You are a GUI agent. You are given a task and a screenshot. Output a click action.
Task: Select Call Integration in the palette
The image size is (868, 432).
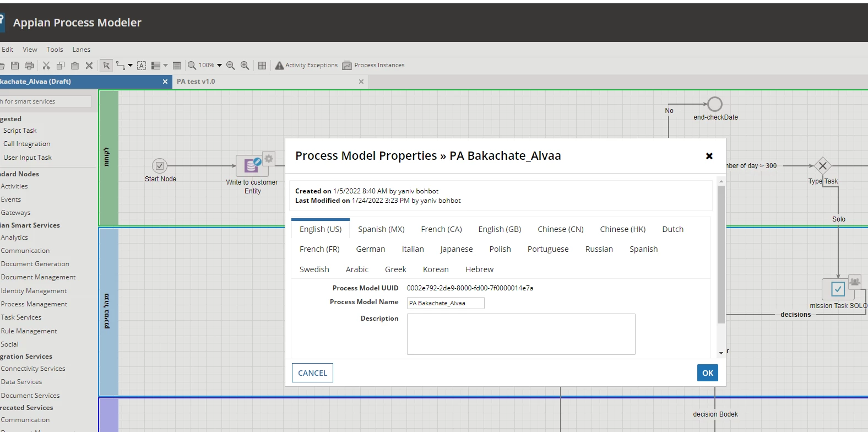pyautogui.click(x=26, y=144)
